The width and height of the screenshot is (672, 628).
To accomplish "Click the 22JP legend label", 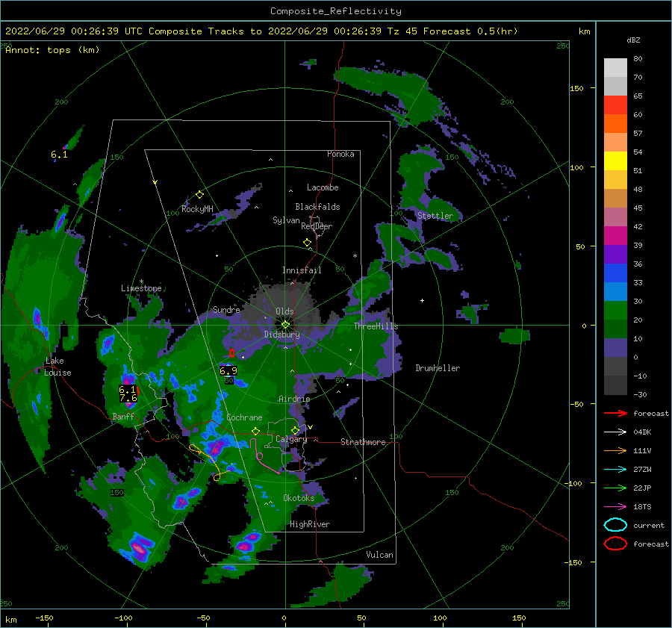I will pyautogui.click(x=642, y=488).
